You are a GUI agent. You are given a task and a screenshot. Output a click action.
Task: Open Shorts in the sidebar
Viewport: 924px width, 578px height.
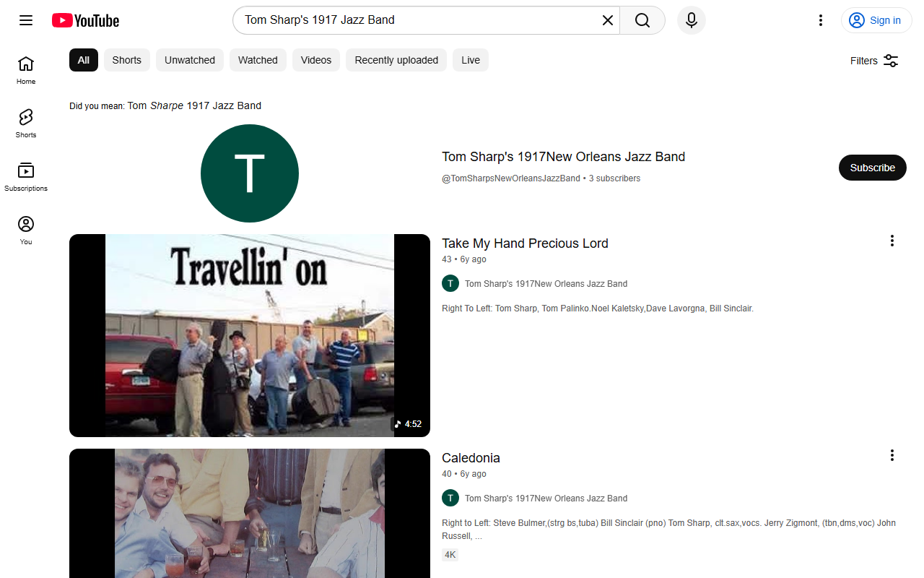pyautogui.click(x=26, y=124)
